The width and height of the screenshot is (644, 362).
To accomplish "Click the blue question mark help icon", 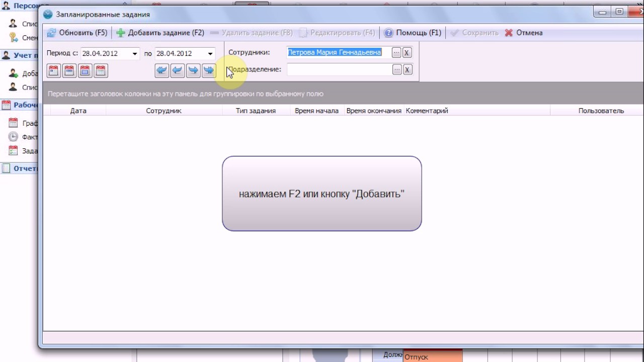I will click(x=388, y=33).
